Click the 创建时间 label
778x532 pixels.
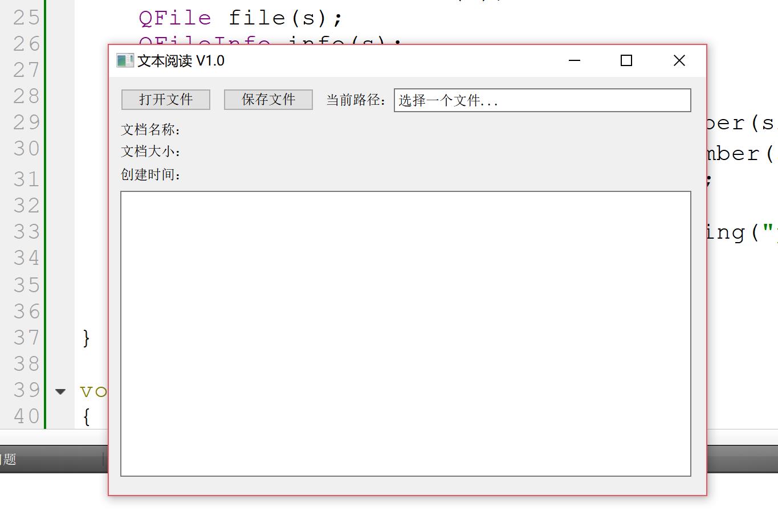click(x=151, y=174)
